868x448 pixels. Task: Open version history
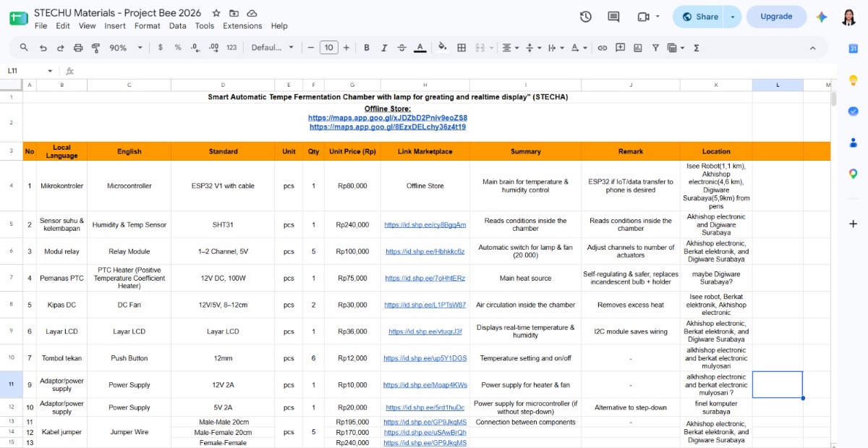[x=586, y=17]
